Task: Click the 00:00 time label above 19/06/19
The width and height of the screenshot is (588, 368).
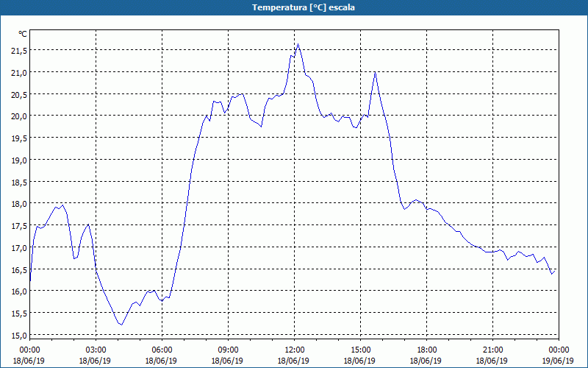Action: [559, 350]
